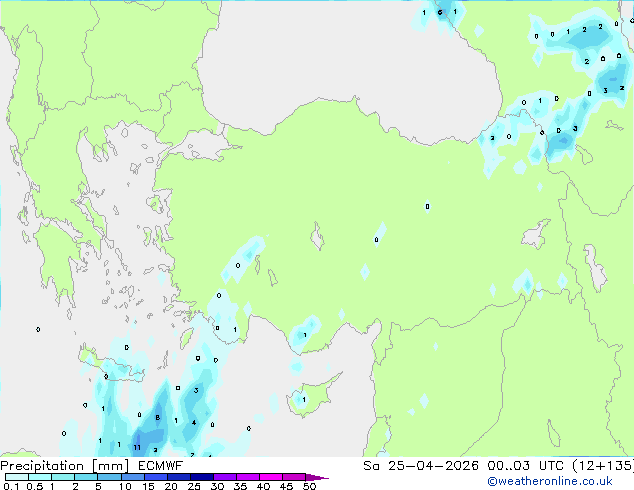Click the 'ECMWF' model label
The image size is (634, 490).
(161, 466)
